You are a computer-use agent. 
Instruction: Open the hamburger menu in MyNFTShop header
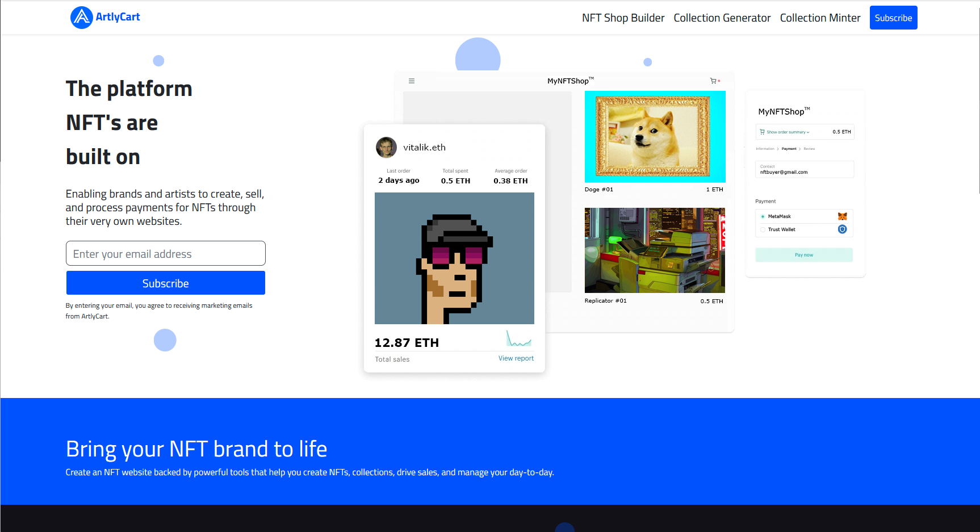point(412,81)
